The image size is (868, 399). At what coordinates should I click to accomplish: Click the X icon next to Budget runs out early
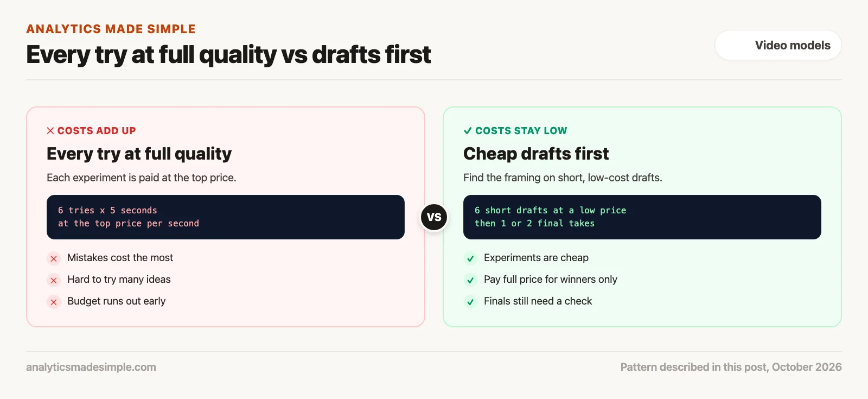tap(54, 302)
